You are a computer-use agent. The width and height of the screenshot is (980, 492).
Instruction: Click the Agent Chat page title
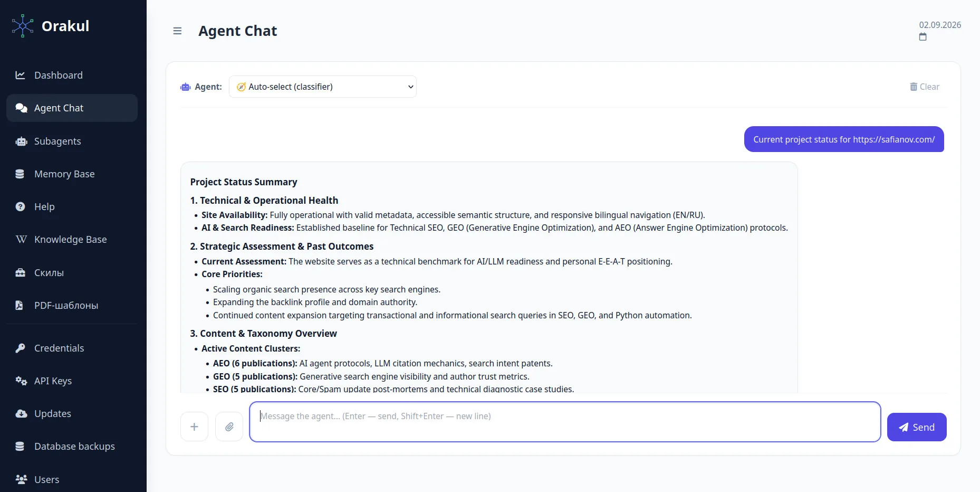point(238,31)
